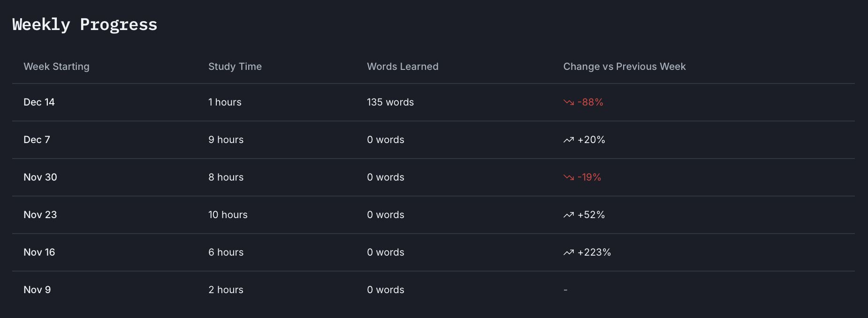Click the downward trend icon for Dec 14
The width and height of the screenshot is (868, 318).
tap(569, 102)
